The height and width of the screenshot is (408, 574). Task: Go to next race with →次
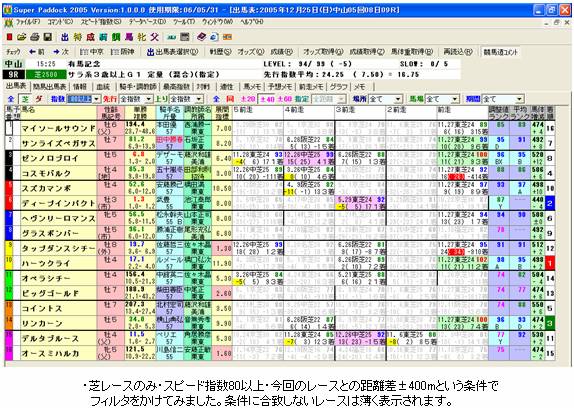click(61, 52)
